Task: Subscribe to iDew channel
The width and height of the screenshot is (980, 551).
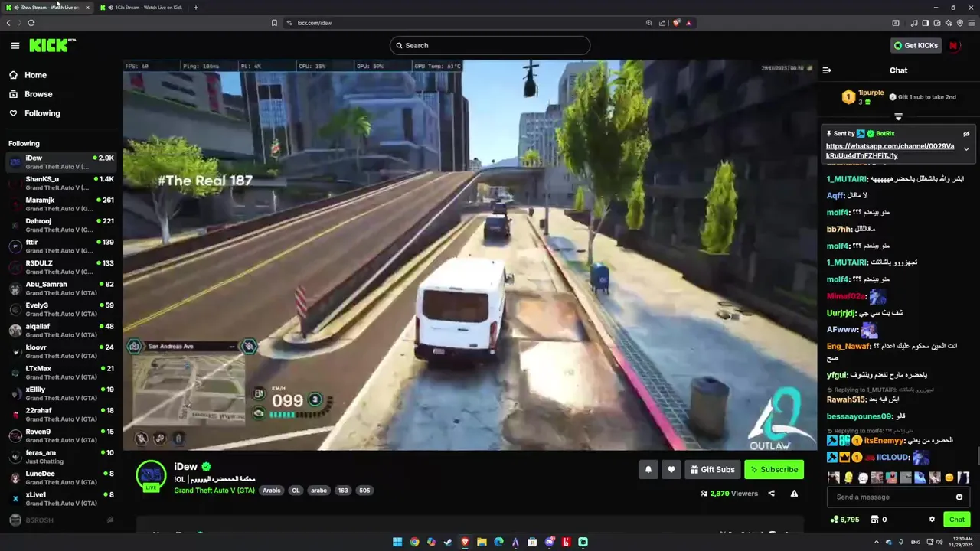Action: click(774, 470)
